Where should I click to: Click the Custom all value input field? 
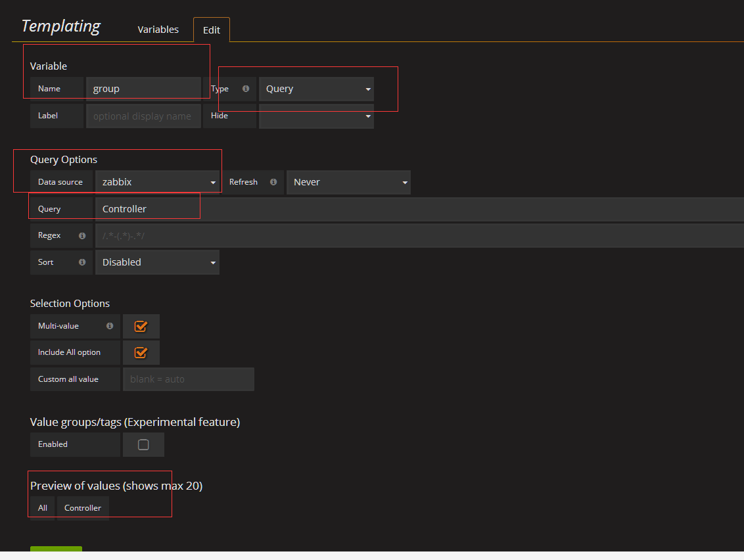coord(188,379)
